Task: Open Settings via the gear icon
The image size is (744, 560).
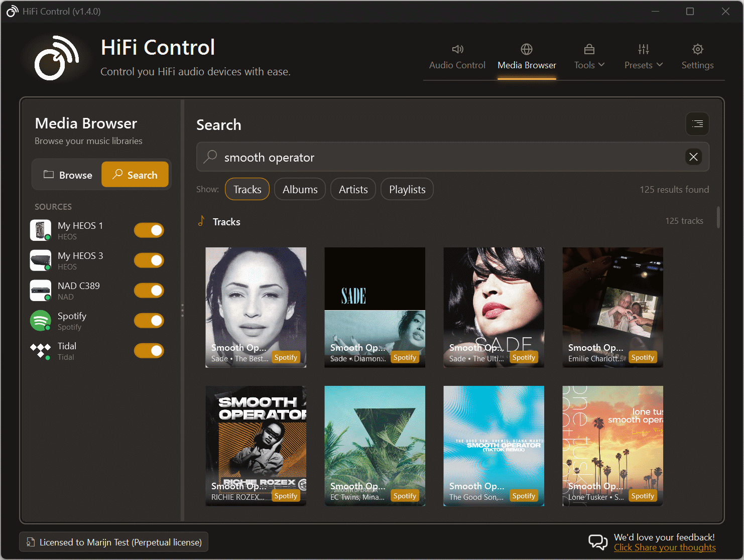Action: 697,49
